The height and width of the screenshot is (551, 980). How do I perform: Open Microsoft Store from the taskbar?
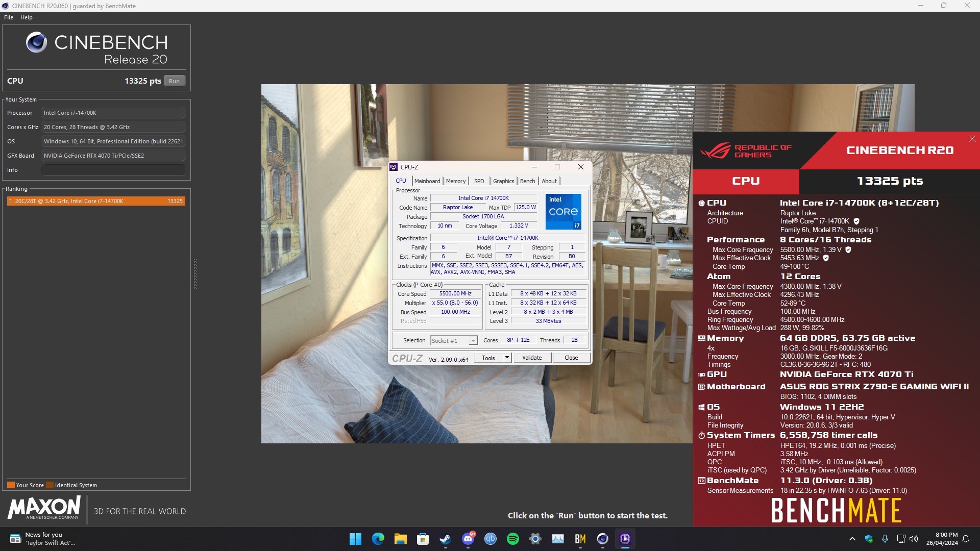point(423,539)
